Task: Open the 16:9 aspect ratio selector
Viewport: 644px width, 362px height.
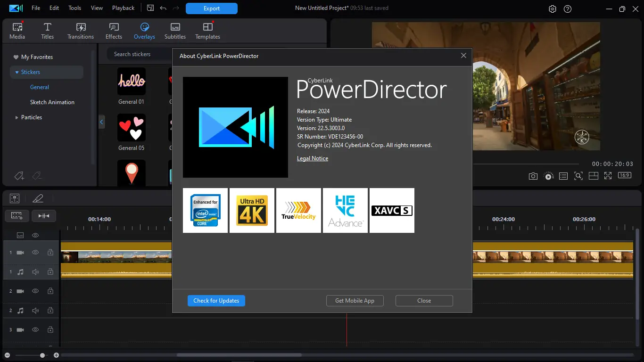Action: pos(625,175)
